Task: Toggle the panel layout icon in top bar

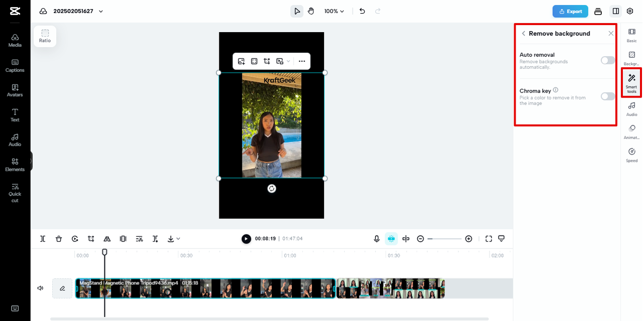Action: 615,11
